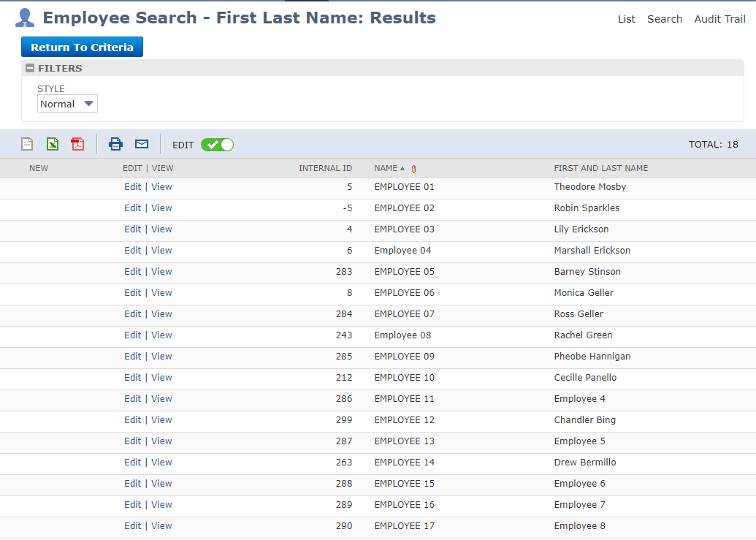Edit the Employee 04 row

pos(133,251)
